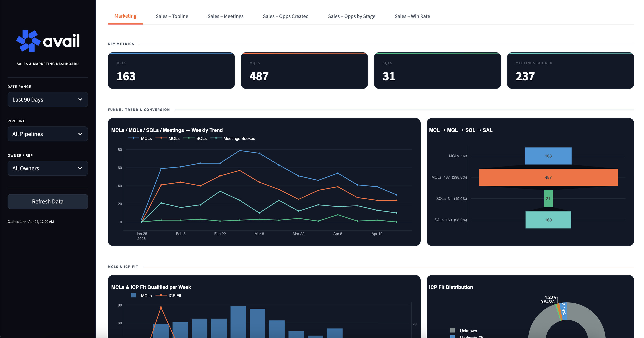Switch to the Sales – Topline tab

pyautogui.click(x=172, y=16)
